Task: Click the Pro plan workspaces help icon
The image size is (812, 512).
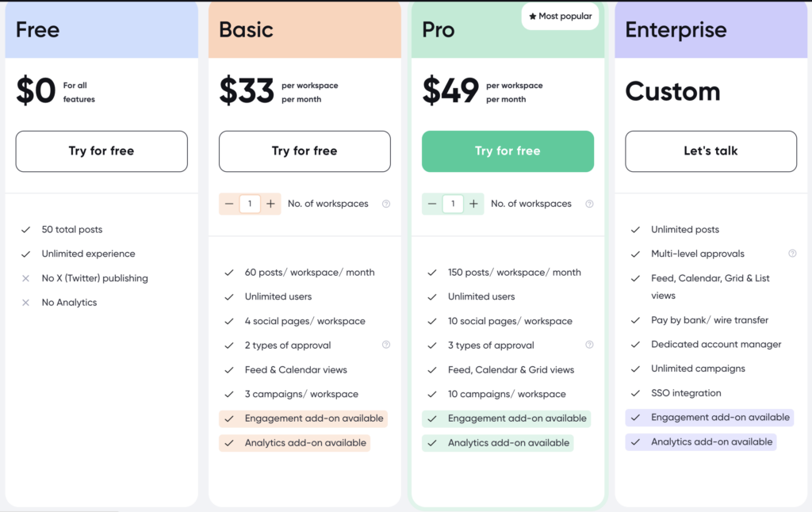Action: click(589, 204)
